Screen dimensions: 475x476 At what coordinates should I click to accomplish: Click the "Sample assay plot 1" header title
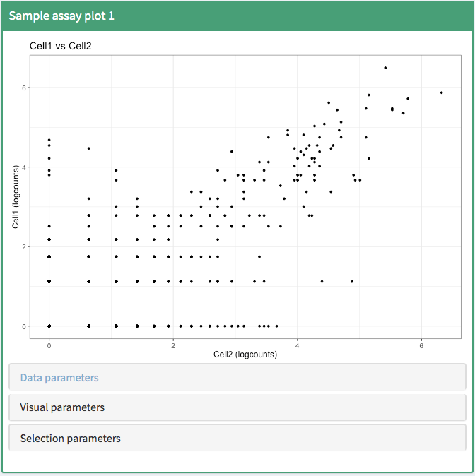coord(61,16)
